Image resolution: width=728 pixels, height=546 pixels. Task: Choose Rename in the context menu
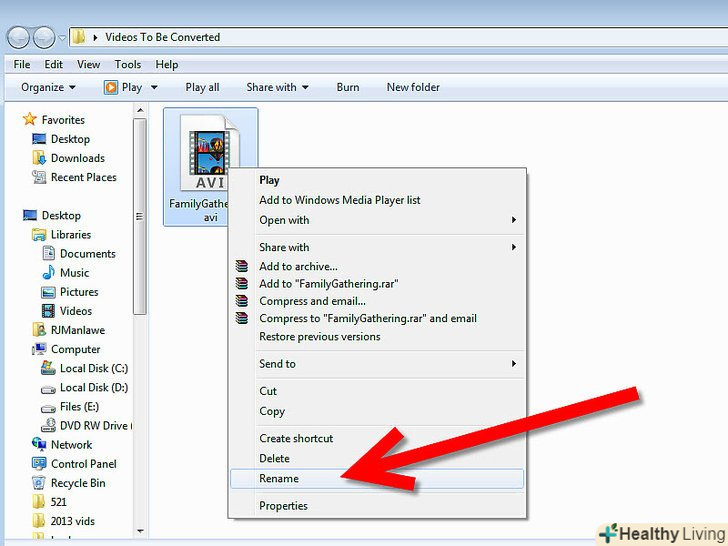[377, 479]
